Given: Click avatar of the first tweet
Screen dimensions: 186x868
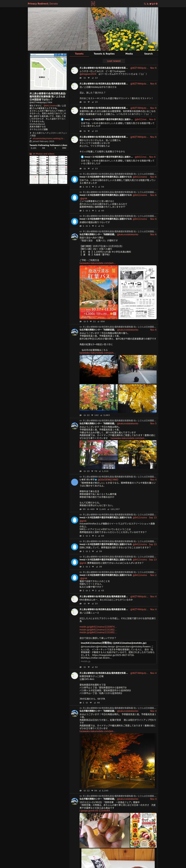Looking at the screenshot, I should [x=75, y=71].
